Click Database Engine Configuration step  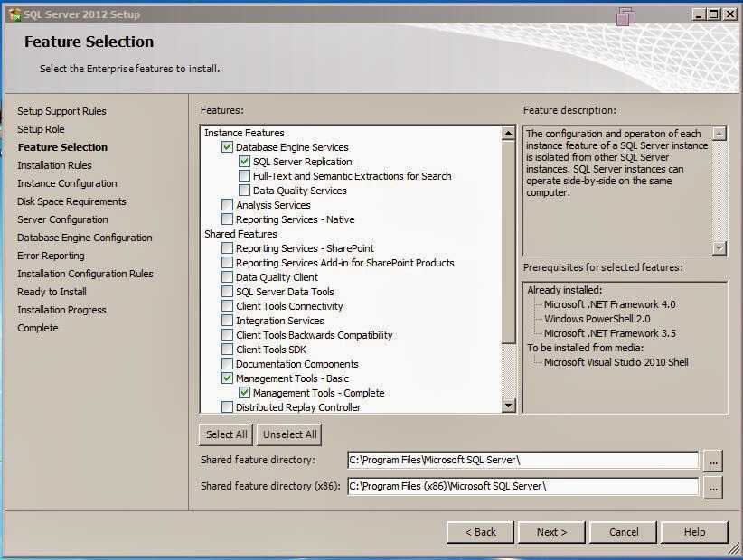click(85, 238)
